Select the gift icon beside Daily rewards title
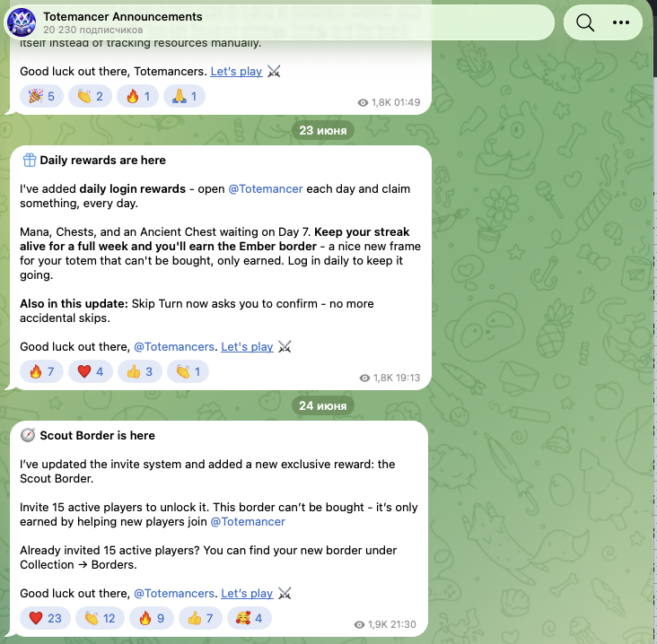657x644 pixels. point(30,160)
